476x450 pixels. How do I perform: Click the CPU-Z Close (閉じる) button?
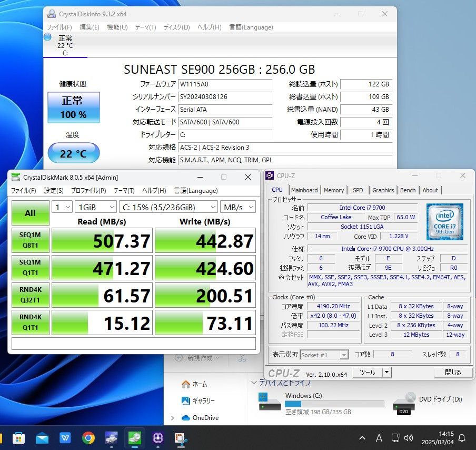pos(453,372)
